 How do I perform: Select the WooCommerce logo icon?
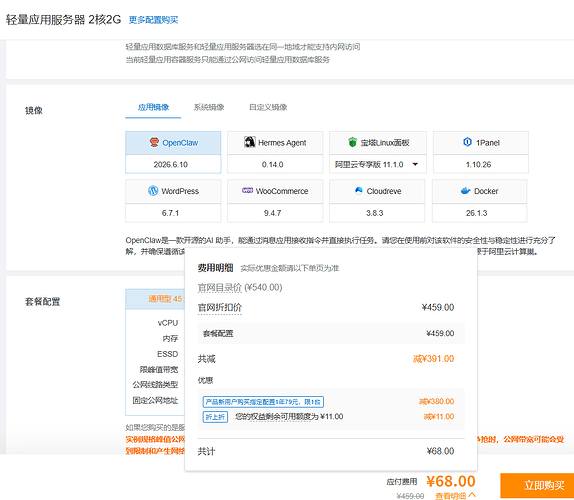(247, 190)
